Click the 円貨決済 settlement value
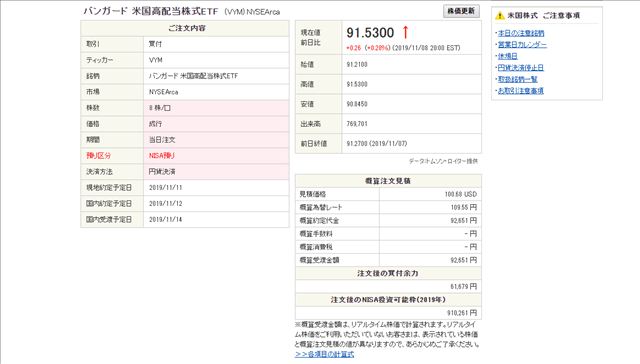 point(162,171)
